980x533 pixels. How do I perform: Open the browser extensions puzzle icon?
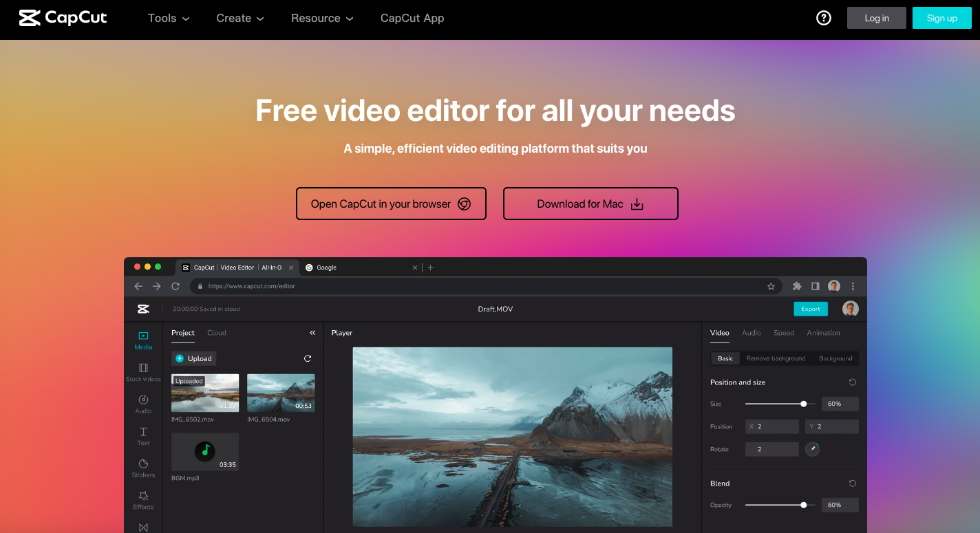[x=797, y=286]
